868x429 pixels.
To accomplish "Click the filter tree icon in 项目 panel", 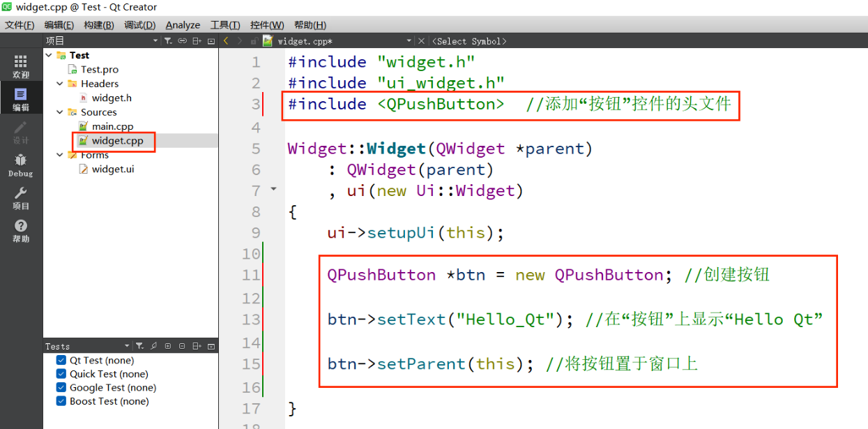I will click(x=168, y=41).
